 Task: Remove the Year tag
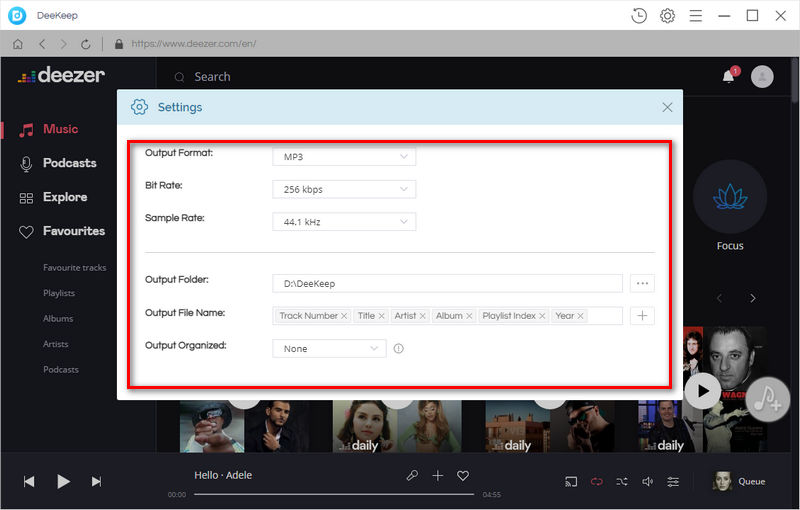[x=581, y=316]
